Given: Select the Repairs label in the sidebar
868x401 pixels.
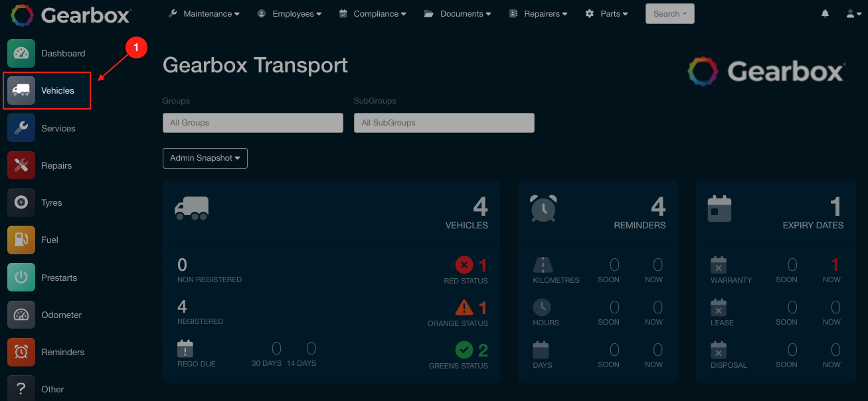Looking at the screenshot, I should tap(56, 165).
